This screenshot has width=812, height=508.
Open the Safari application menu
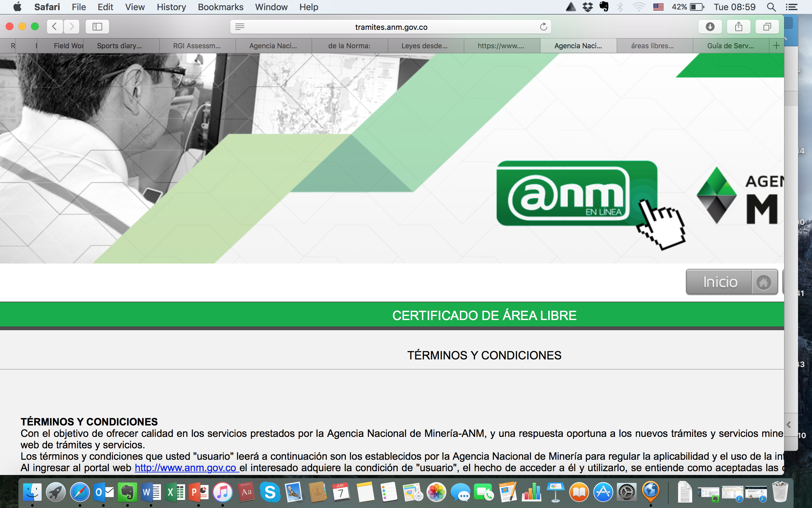(47, 7)
